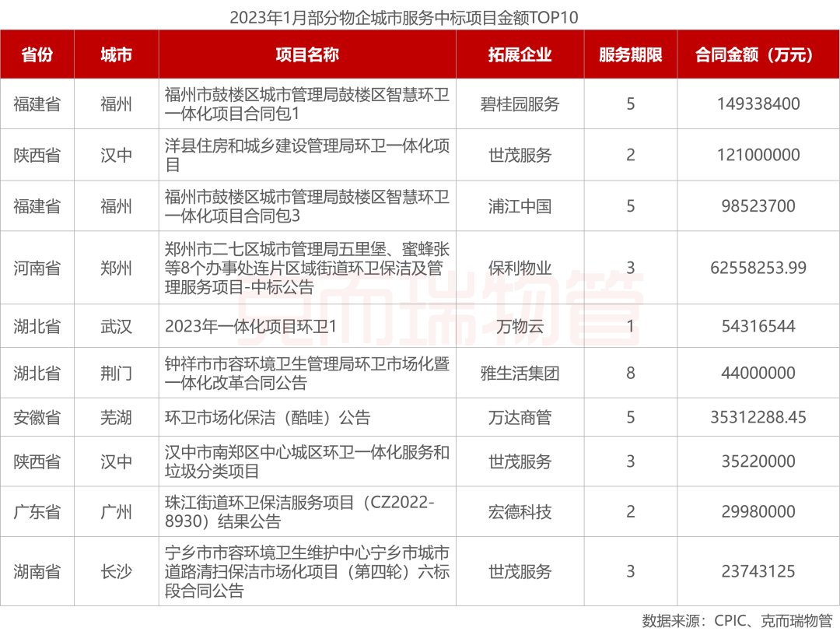The height and width of the screenshot is (635, 840).
Task: Select the amount cell 35220000
Action: coord(758,461)
